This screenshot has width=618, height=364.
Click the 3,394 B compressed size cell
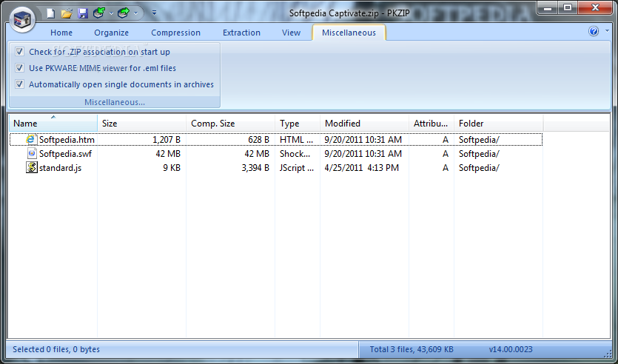point(255,168)
